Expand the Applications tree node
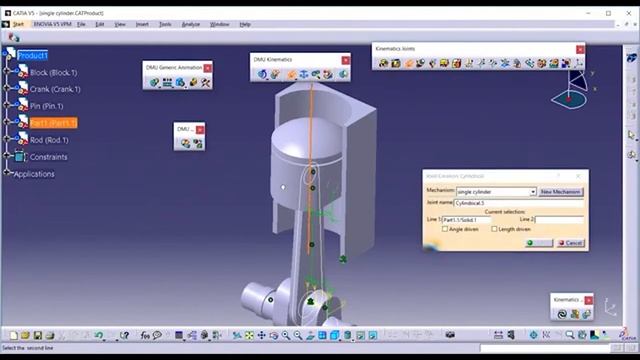 7,172
